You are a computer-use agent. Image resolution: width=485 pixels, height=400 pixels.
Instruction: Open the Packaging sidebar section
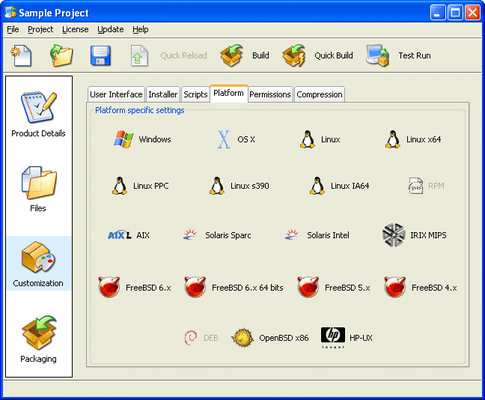(38, 339)
